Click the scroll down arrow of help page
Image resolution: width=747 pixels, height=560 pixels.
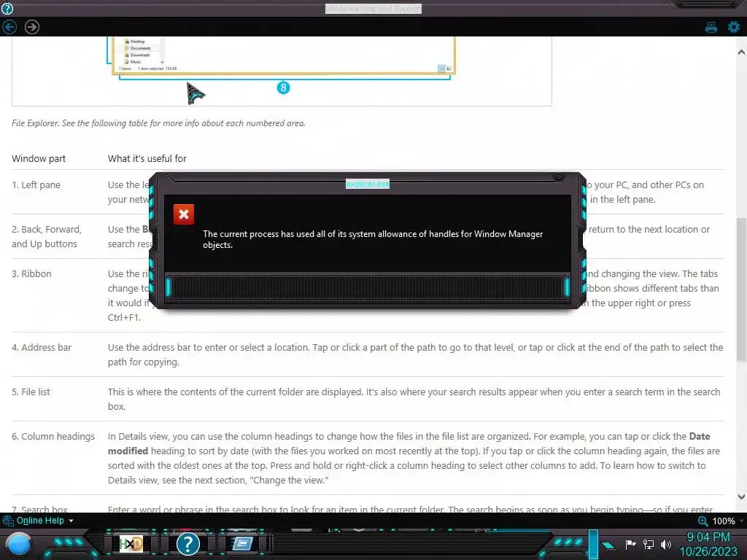(x=741, y=497)
